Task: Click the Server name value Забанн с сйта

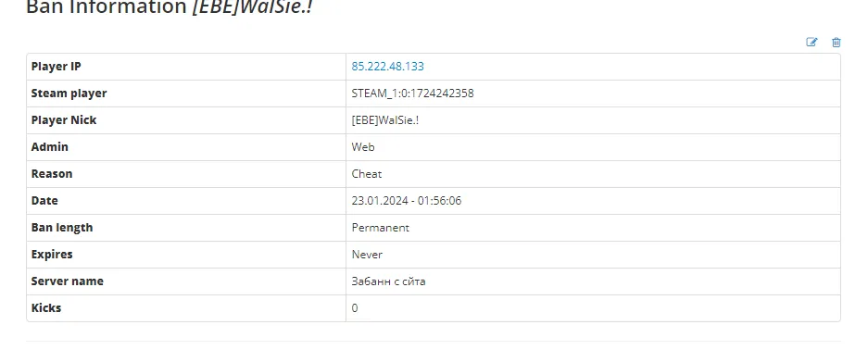Action: point(388,281)
